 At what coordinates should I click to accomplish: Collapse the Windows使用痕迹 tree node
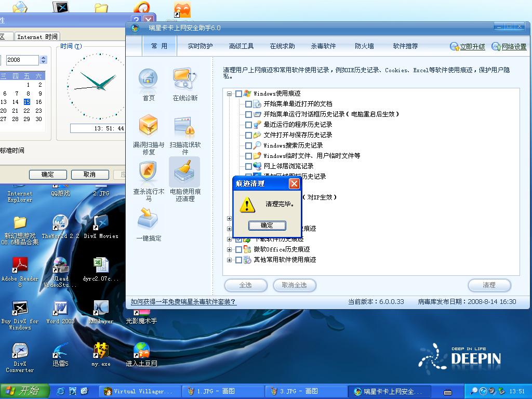point(229,94)
